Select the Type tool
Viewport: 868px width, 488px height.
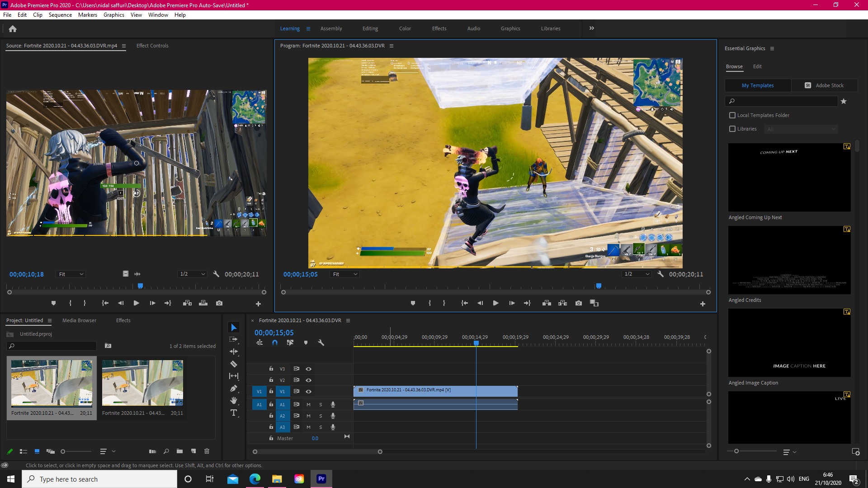234,413
